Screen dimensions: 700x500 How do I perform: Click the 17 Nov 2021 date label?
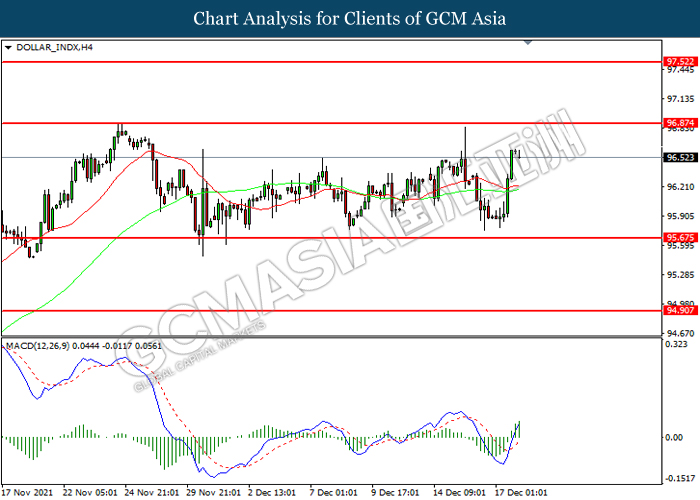pyautogui.click(x=27, y=493)
